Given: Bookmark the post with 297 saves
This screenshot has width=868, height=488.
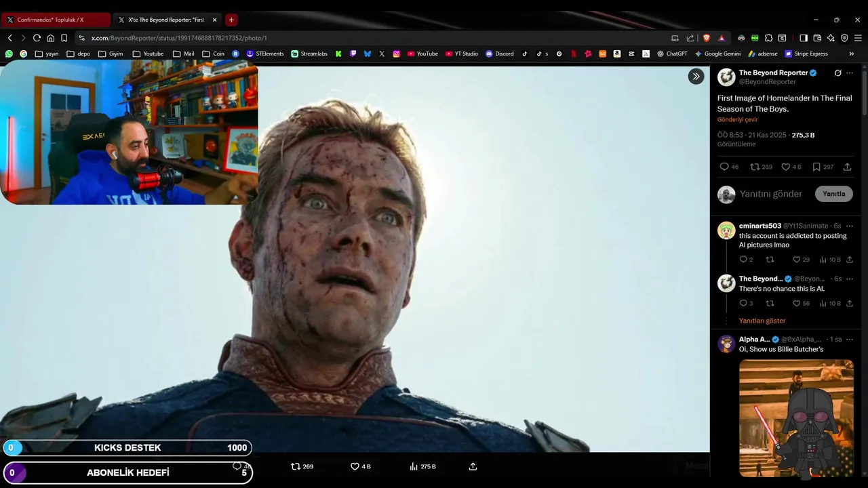Looking at the screenshot, I should [823, 167].
